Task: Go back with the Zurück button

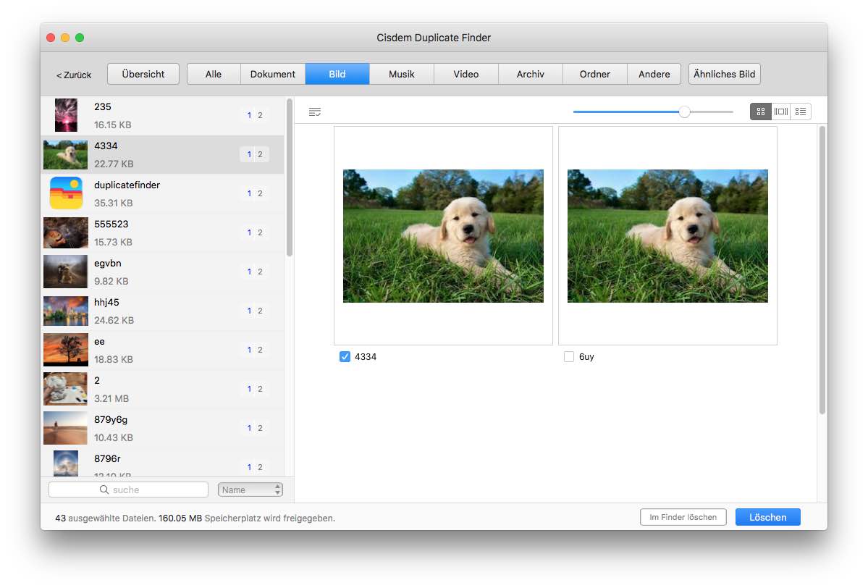Action: [74, 75]
